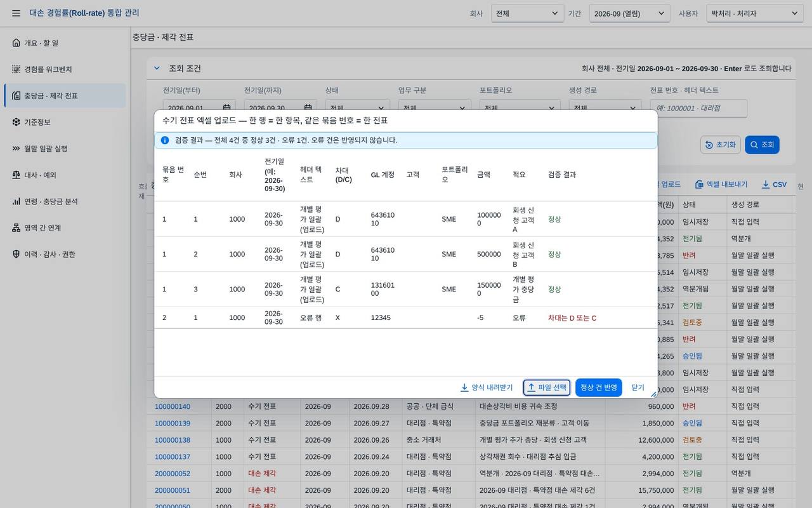The width and height of the screenshot is (812, 508).
Task: Go to 경험률 워크벤치 in the sidebar
Action: [x=65, y=69]
